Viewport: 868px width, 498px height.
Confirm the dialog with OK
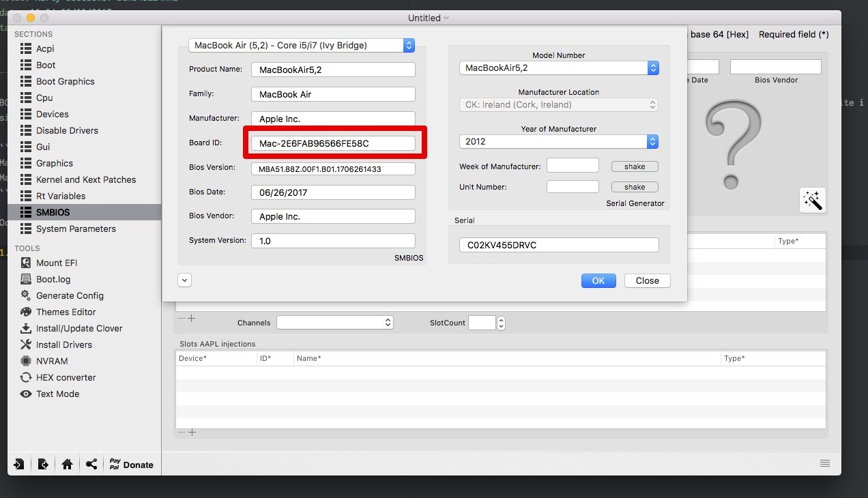[598, 280]
